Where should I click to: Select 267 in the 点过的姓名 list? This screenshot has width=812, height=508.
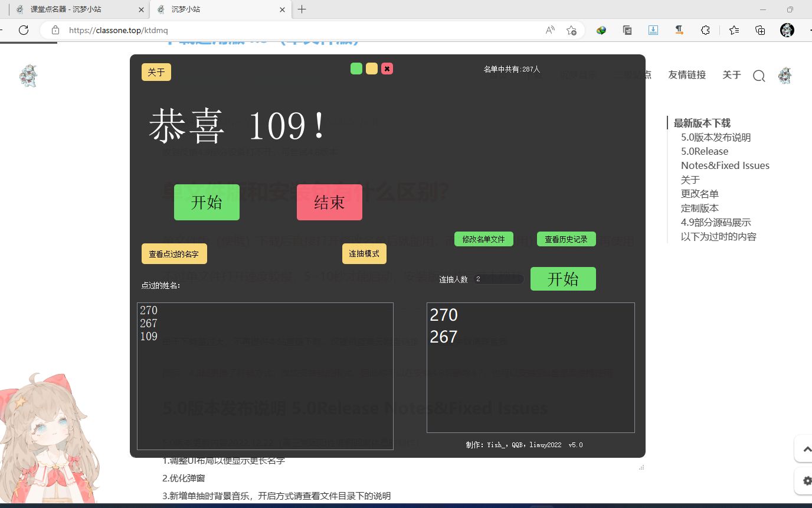point(149,323)
